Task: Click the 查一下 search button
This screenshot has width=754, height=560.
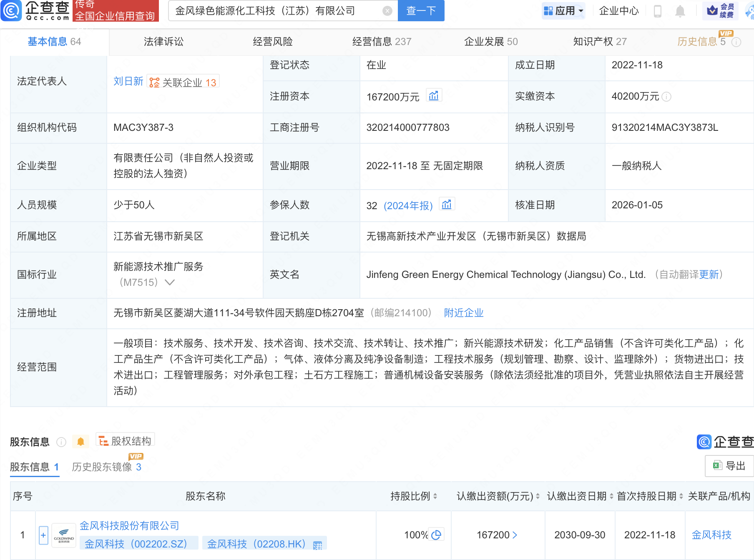Action: (421, 10)
